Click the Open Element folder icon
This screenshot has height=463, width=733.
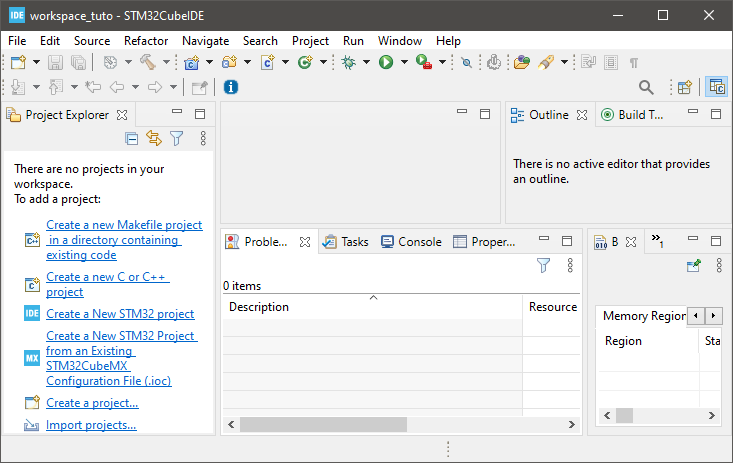[522, 62]
